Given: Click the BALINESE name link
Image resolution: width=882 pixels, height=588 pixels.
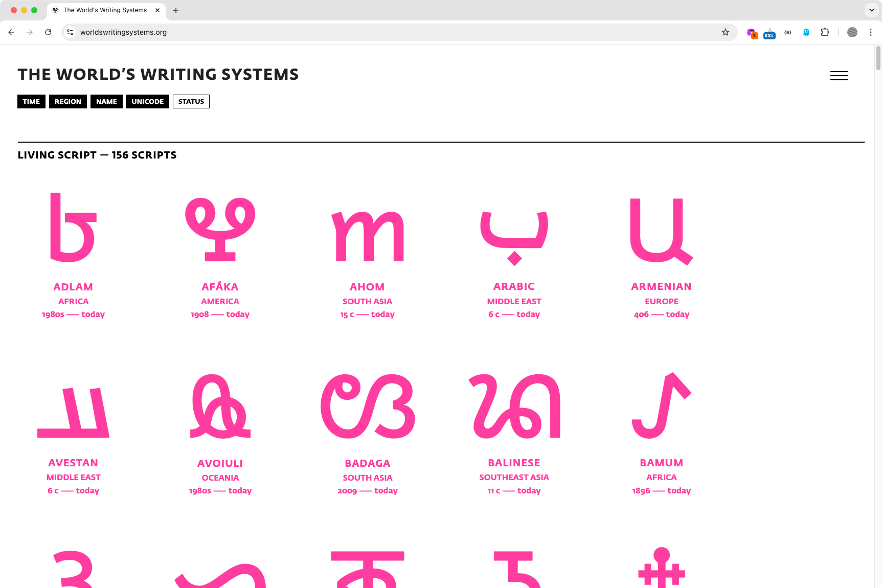Looking at the screenshot, I should click(x=514, y=463).
